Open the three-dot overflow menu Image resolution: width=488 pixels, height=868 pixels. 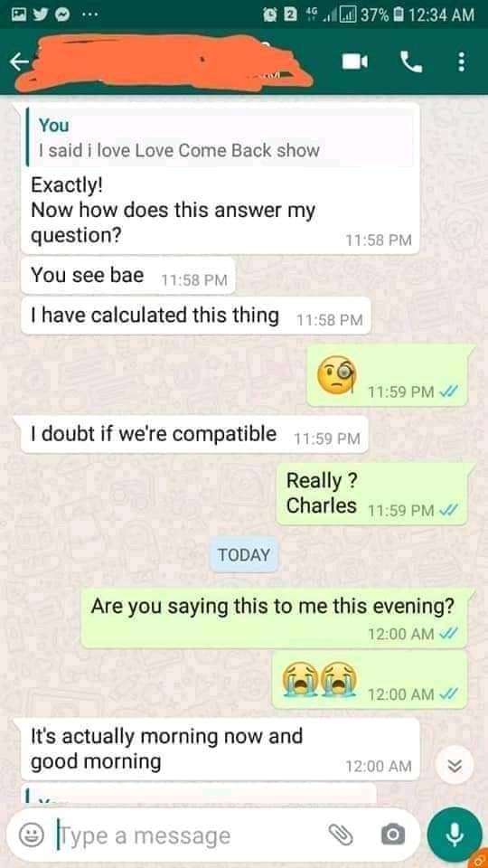tap(461, 62)
